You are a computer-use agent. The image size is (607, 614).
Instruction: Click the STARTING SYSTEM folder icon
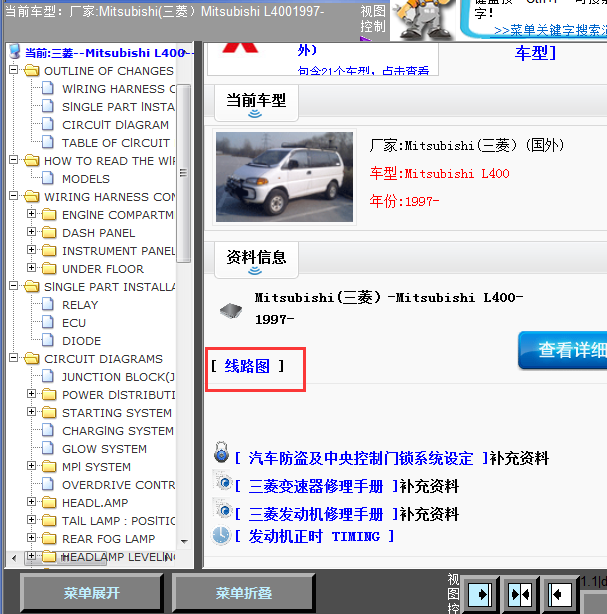coord(49,413)
